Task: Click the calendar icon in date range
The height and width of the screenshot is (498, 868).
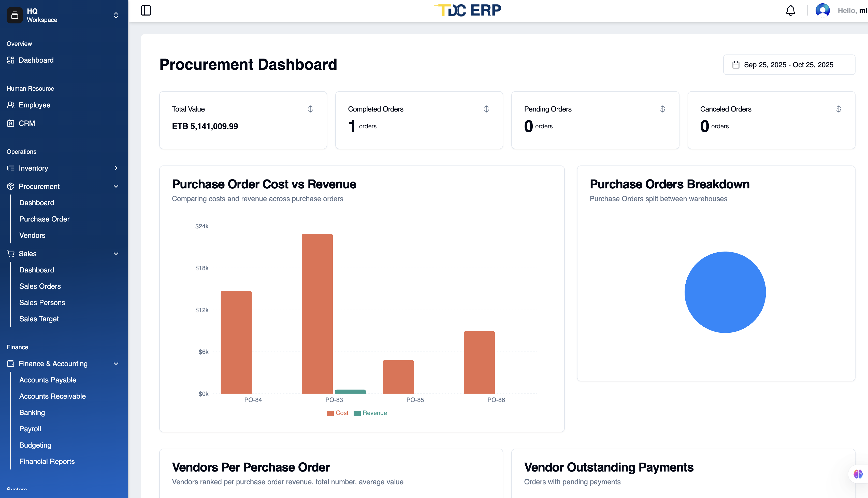Action: tap(736, 65)
